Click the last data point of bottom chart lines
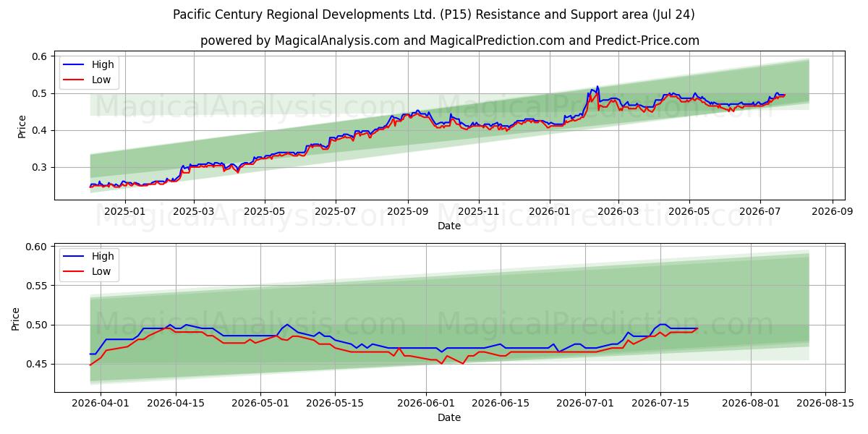 [x=697, y=328]
